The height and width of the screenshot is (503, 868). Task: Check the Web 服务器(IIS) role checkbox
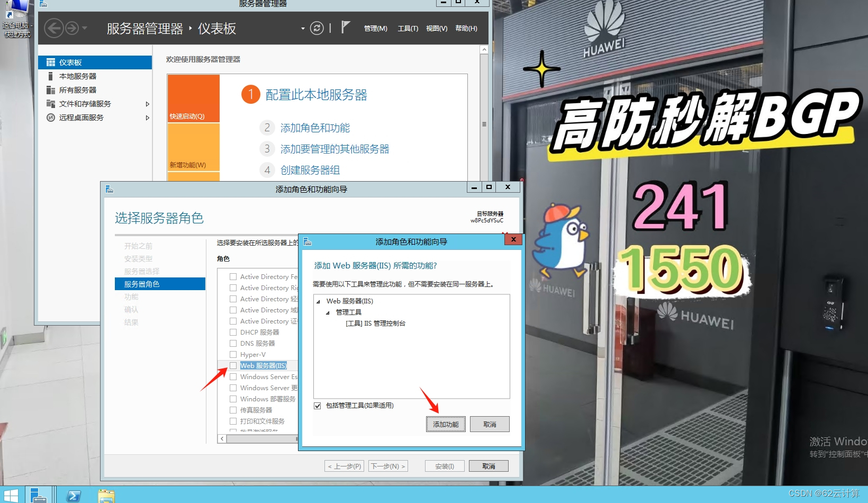(x=233, y=365)
